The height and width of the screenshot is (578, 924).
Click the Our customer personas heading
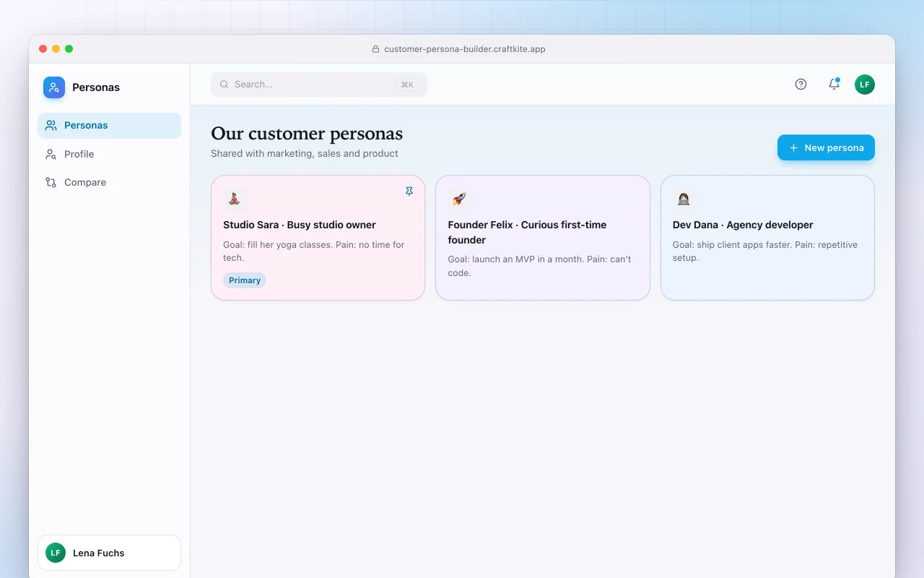(307, 134)
